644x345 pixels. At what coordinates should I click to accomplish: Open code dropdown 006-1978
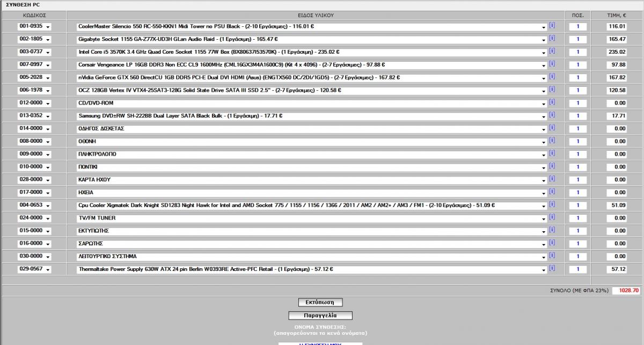point(34,90)
